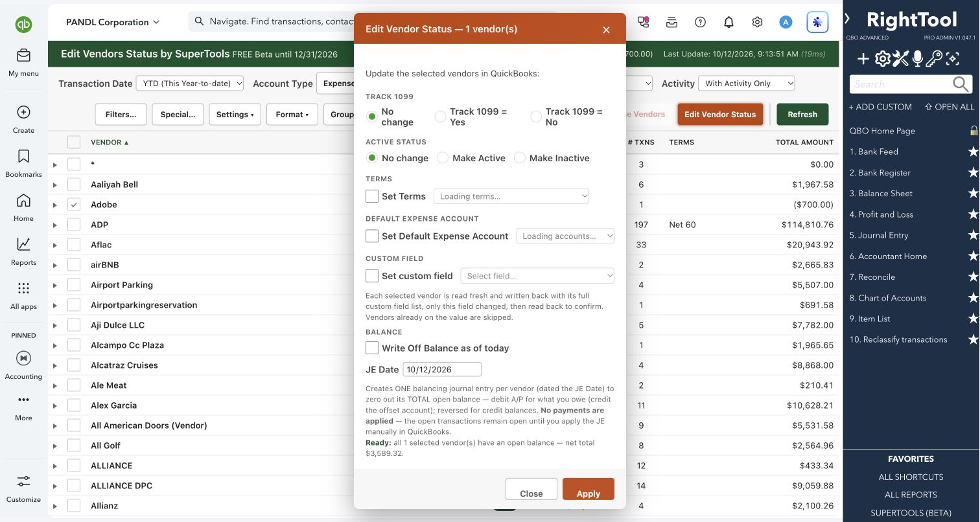Open the Help question mark icon

(700, 22)
